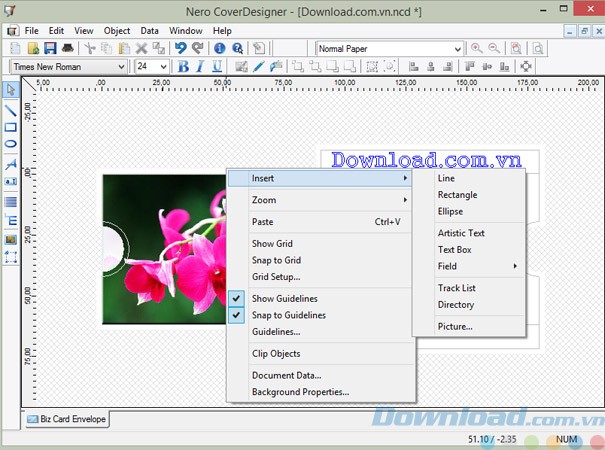605x450 pixels.
Task: Open the Normal Paper dropdown
Action: (457, 48)
